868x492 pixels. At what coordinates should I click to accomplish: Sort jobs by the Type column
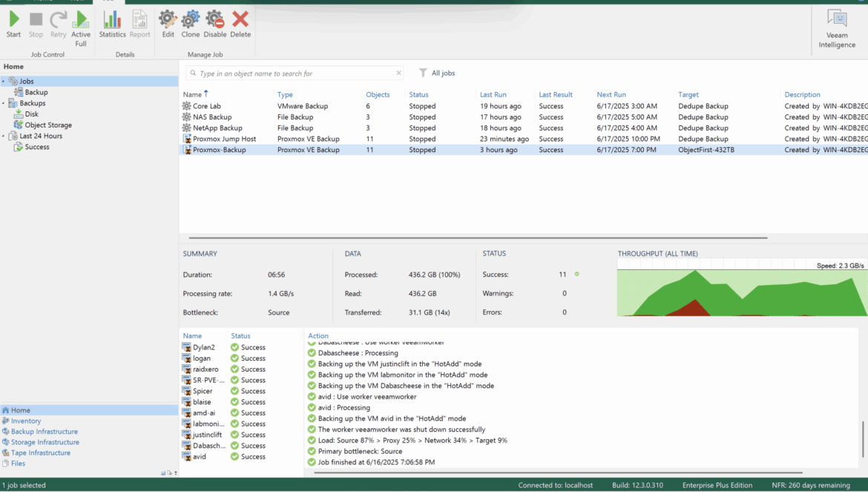(285, 95)
